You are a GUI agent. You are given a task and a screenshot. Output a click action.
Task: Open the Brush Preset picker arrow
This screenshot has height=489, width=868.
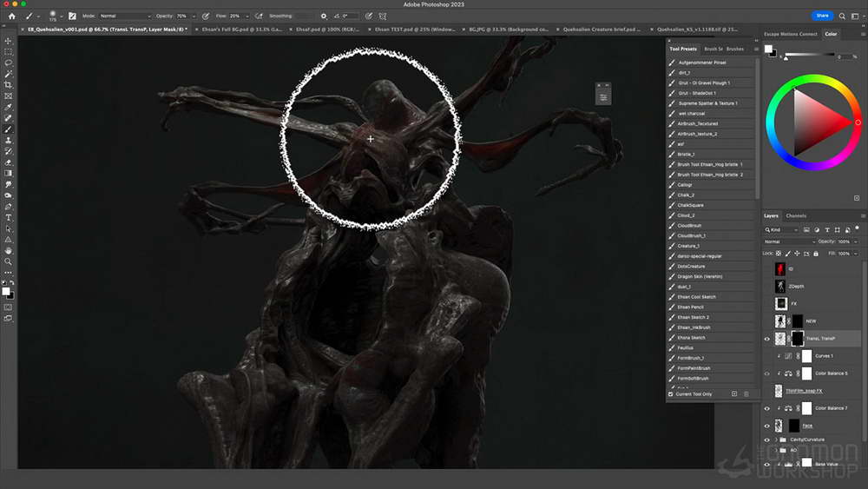pyautogui.click(x=62, y=17)
